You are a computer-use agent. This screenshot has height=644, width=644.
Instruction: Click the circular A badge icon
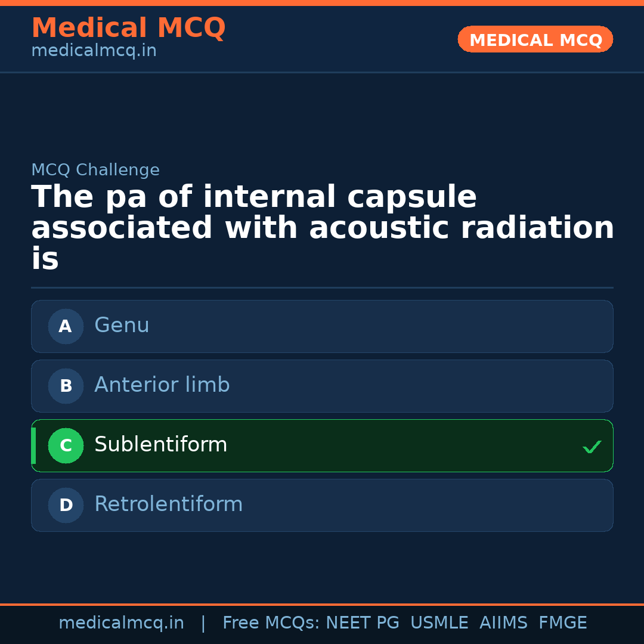[66, 326]
